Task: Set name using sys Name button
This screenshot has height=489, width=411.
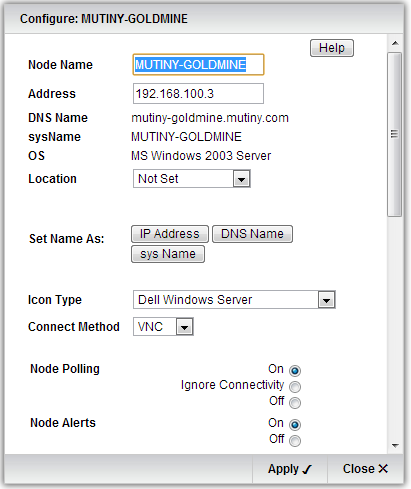Action: coord(168,254)
